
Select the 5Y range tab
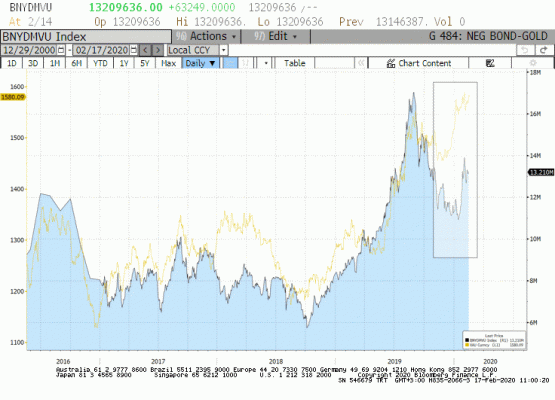(x=145, y=63)
